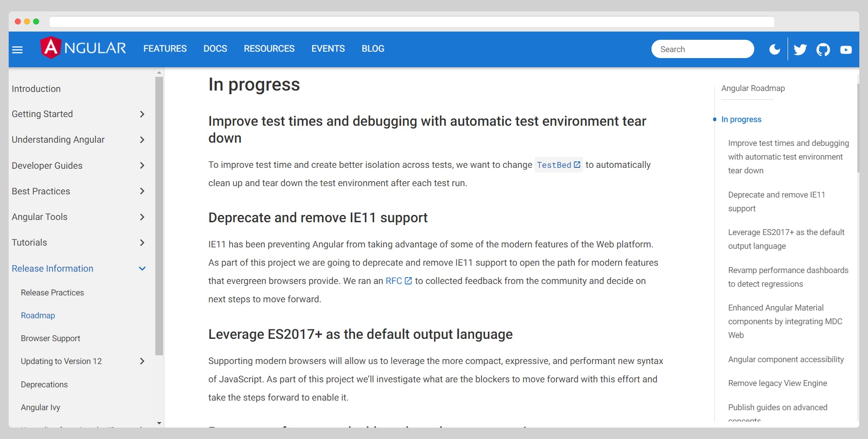Click inside the Search field
Image resolution: width=868 pixels, height=439 pixels.
(x=702, y=49)
